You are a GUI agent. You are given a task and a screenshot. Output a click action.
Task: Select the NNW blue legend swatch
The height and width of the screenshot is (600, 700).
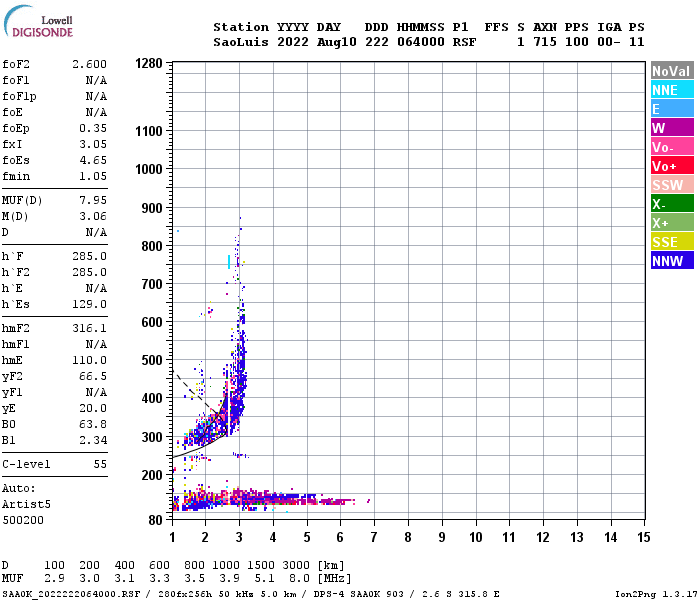(x=672, y=261)
